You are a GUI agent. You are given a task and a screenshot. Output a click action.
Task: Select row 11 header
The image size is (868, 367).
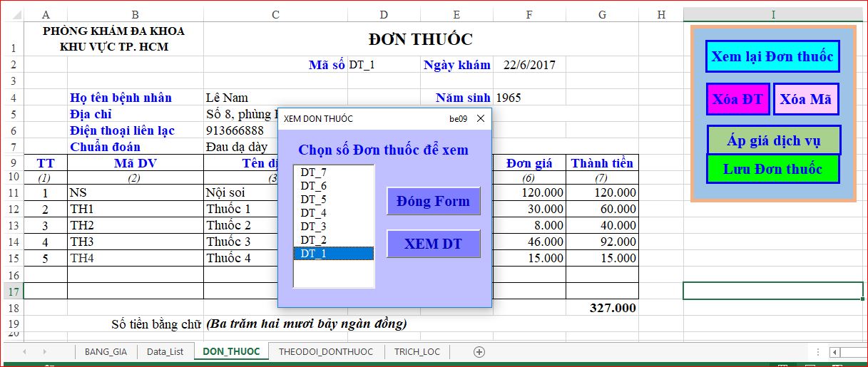12,192
